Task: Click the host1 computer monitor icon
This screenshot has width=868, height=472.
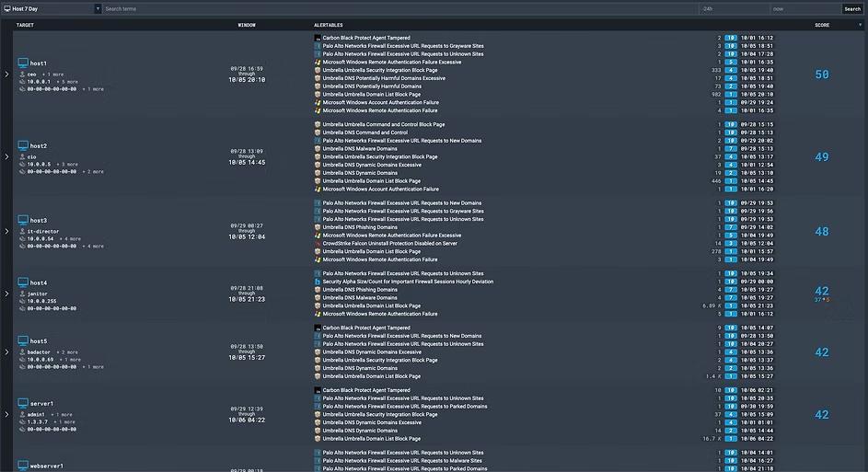Action: [23, 63]
